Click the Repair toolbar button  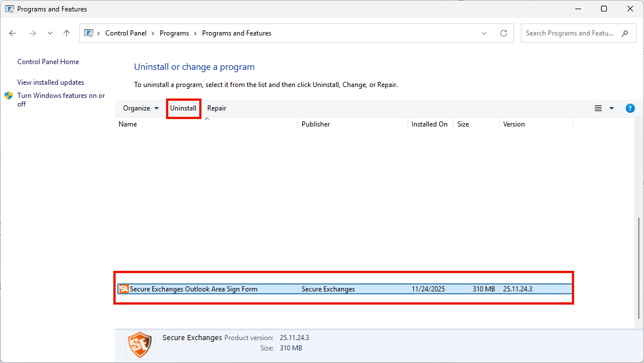[x=216, y=108]
